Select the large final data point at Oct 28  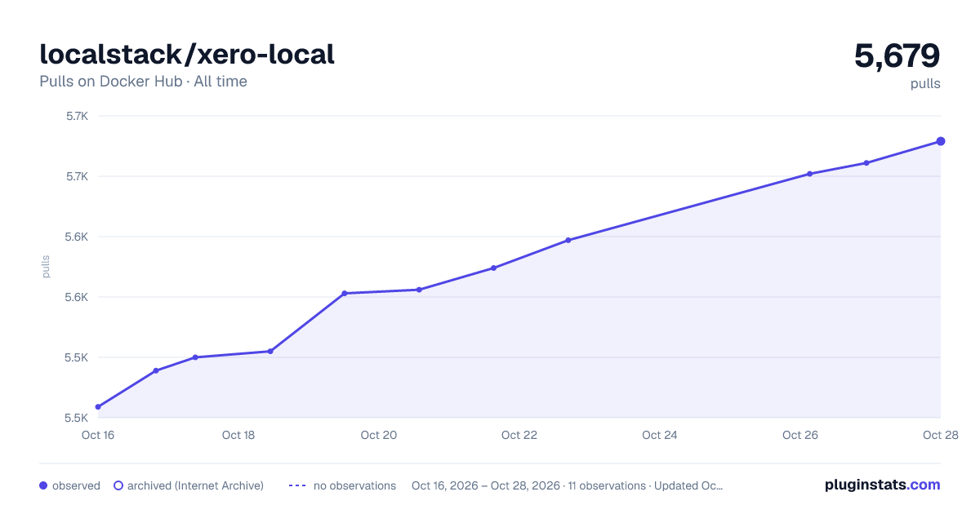941,141
